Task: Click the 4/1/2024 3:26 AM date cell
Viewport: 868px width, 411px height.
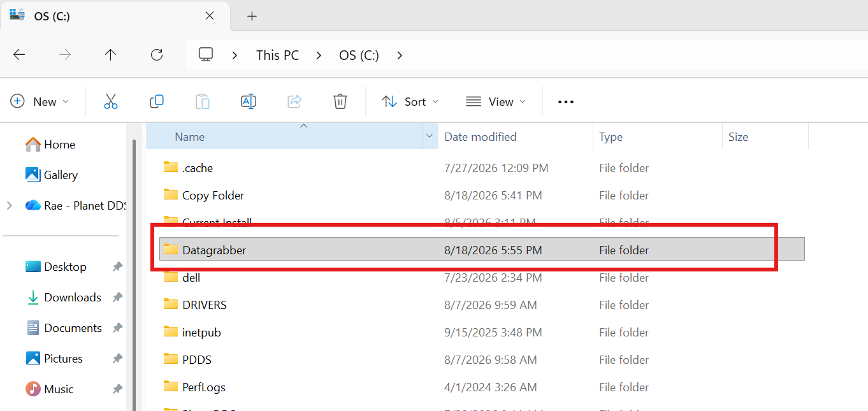Action: click(x=491, y=387)
